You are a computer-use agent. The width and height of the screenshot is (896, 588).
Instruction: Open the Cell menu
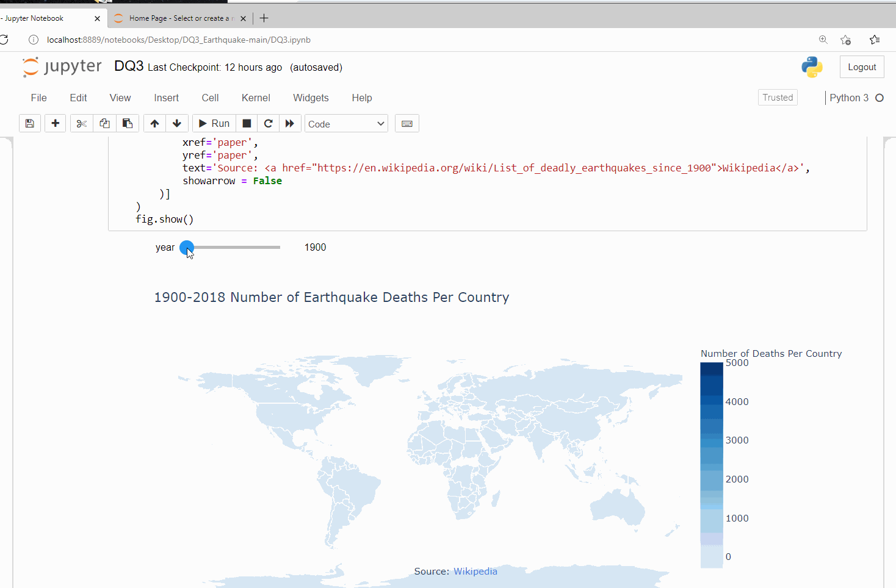coord(210,98)
